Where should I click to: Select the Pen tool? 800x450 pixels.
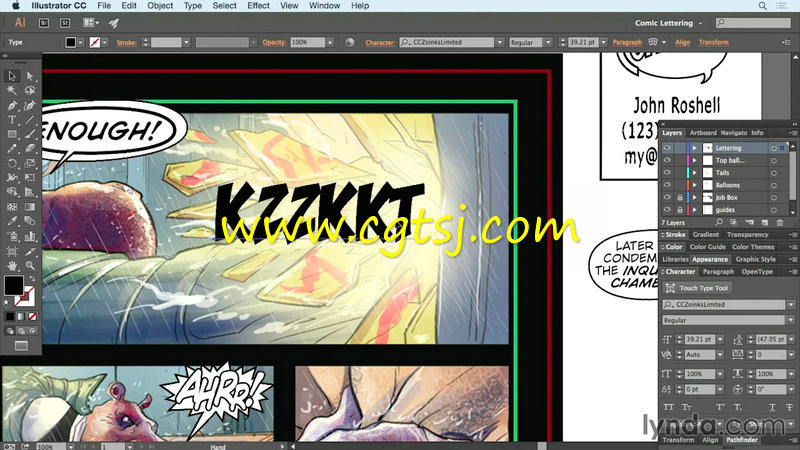pyautogui.click(x=12, y=106)
